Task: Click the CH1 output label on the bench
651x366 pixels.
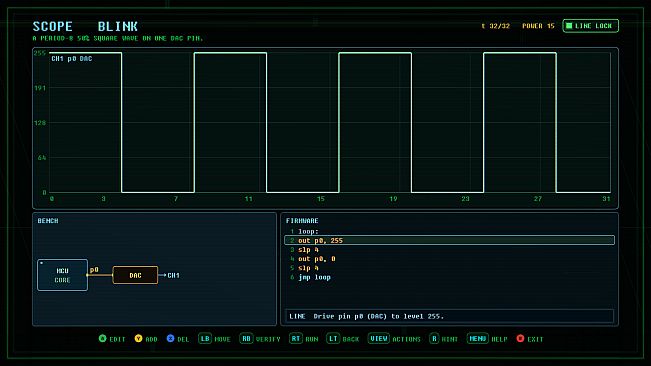Action: click(x=174, y=275)
